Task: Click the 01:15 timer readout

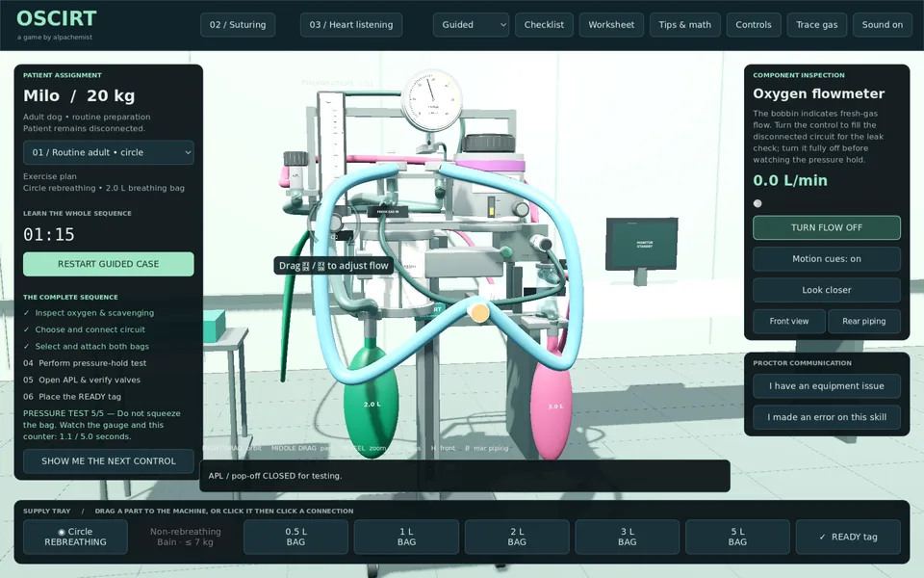Action: [x=49, y=235]
